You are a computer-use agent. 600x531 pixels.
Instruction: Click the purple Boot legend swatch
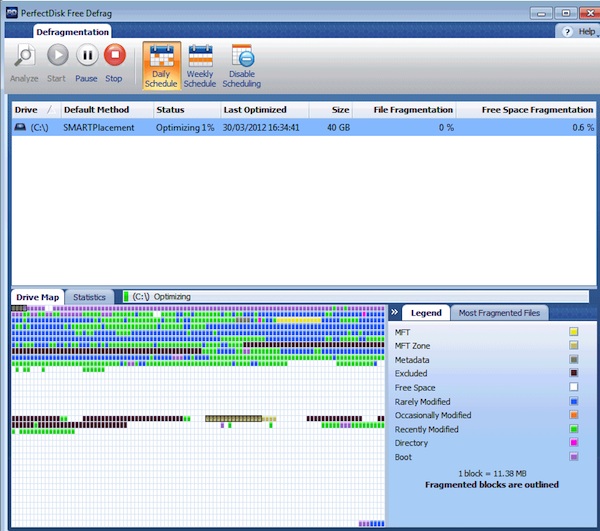[x=573, y=456]
